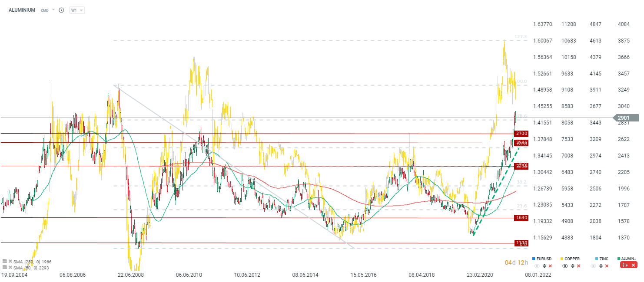Select the 1310 horizontal level label

521,243
